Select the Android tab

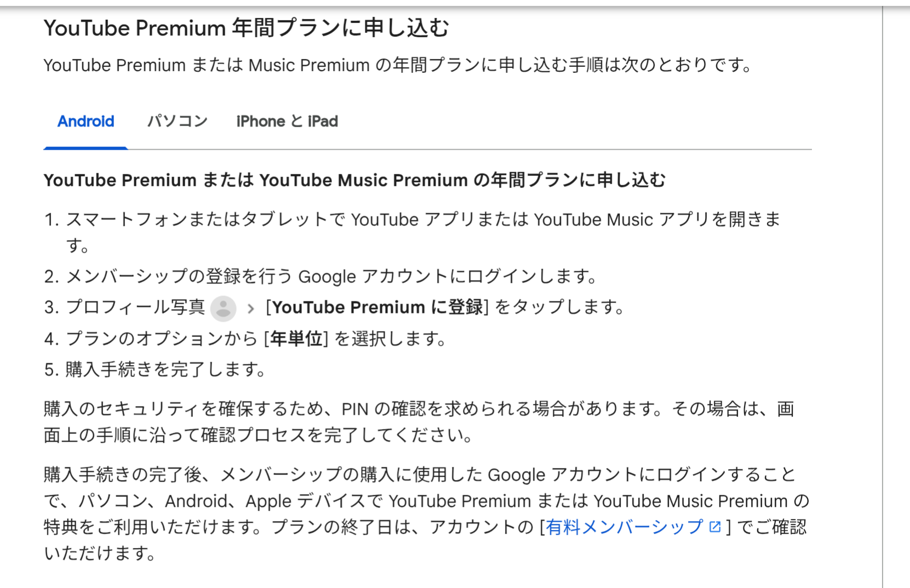(85, 121)
